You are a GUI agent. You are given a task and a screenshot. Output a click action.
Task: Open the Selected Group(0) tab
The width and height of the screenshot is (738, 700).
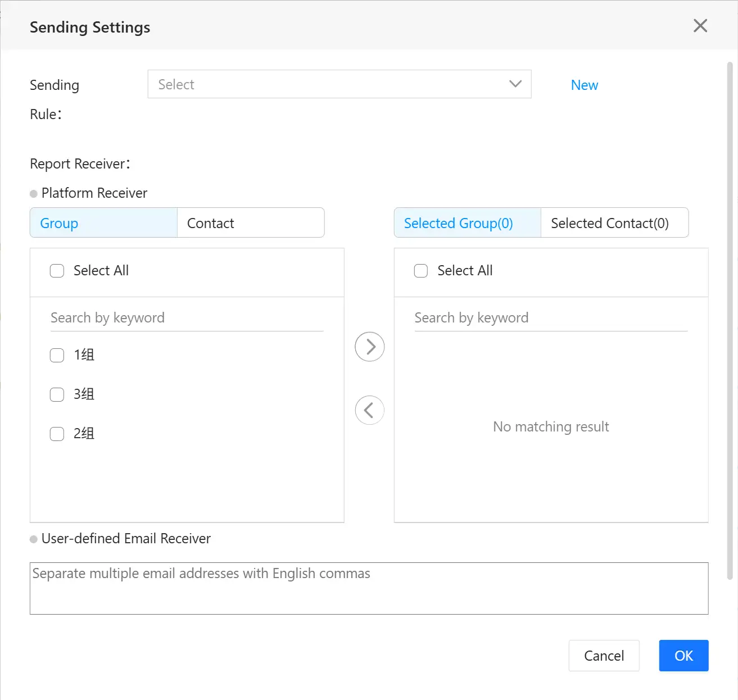tap(467, 223)
